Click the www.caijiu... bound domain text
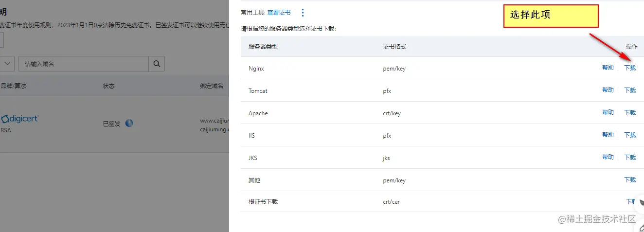This screenshot has width=644, height=232. [215, 120]
